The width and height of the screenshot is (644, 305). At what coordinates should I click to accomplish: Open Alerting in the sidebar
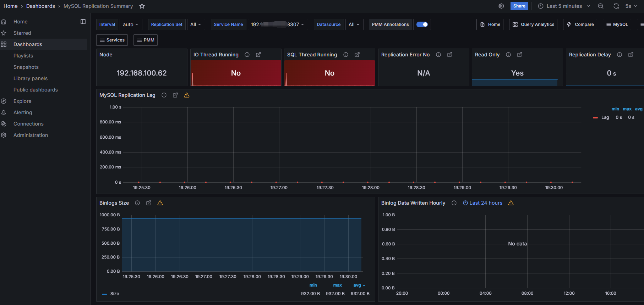coord(23,112)
